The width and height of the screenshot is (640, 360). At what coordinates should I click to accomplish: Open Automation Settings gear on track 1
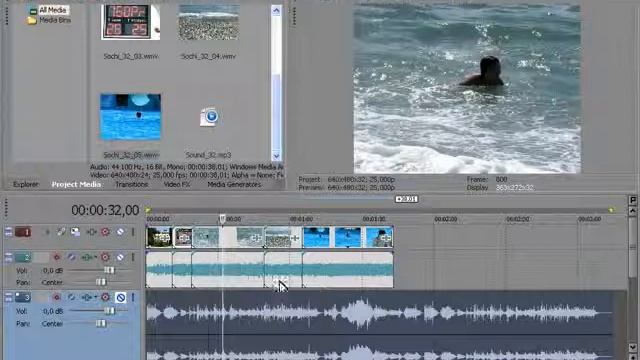(105, 232)
